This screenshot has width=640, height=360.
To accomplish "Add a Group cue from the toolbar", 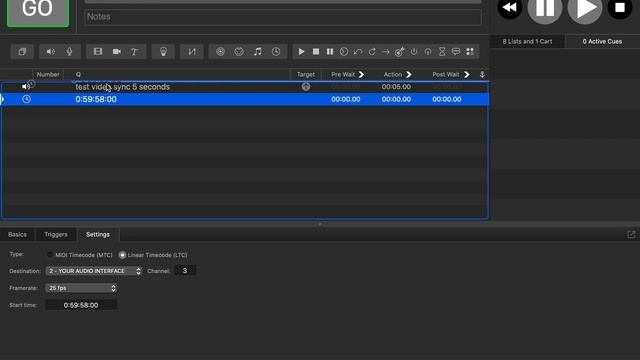I will 22,52.
